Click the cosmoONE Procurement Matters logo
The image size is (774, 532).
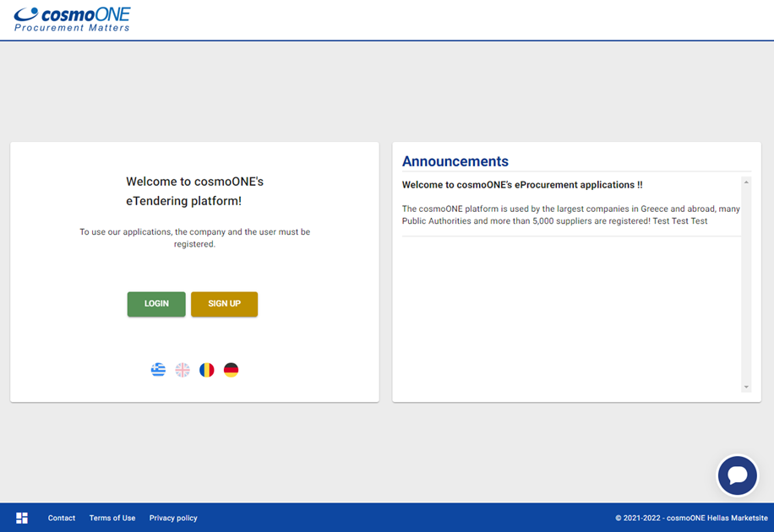click(72, 19)
